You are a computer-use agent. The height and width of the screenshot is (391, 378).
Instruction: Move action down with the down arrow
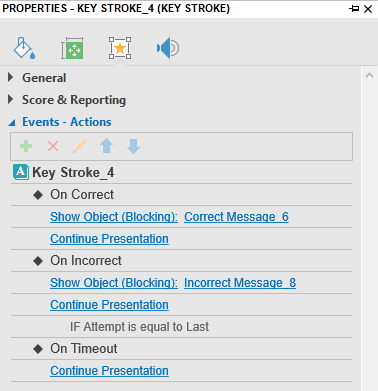pyautogui.click(x=133, y=146)
